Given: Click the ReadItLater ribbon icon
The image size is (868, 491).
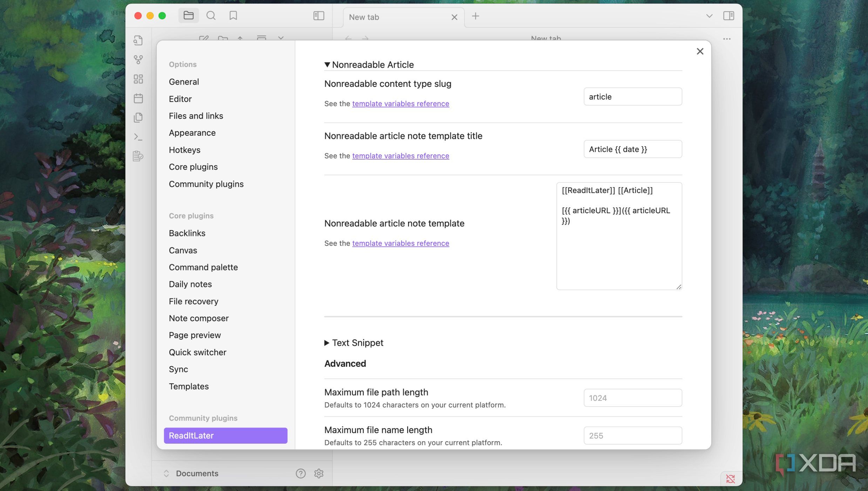Looking at the screenshot, I should pos(138,156).
